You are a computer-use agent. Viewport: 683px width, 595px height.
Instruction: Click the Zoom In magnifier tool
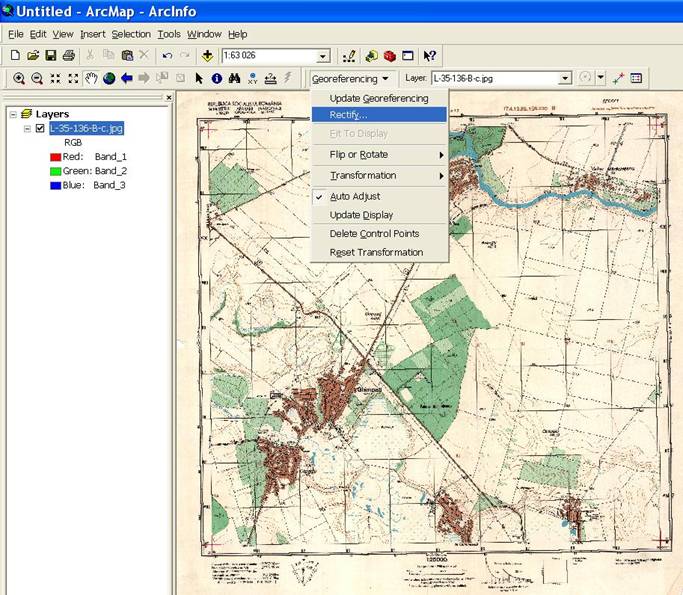(x=19, y=78)
